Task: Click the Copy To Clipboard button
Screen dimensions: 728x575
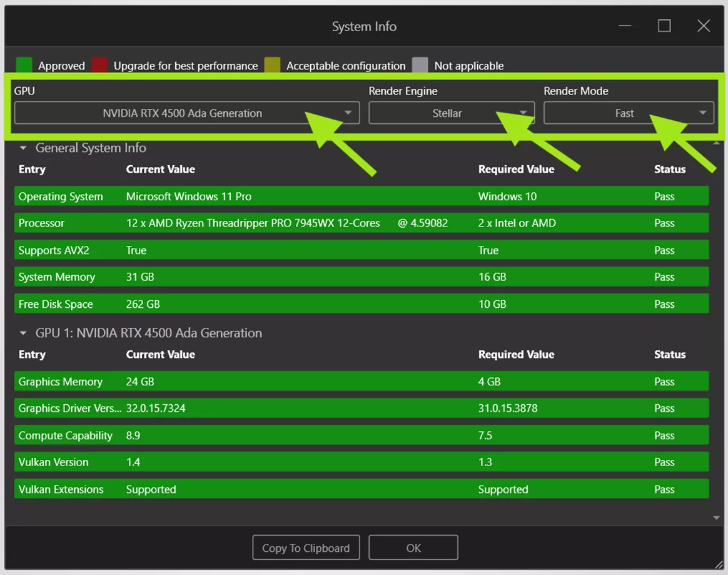Action: (306, 547)
